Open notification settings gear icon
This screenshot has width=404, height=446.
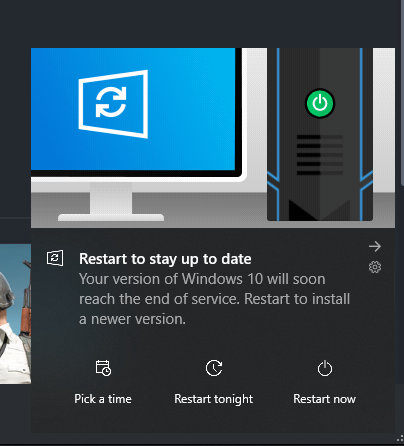point(375,267)
